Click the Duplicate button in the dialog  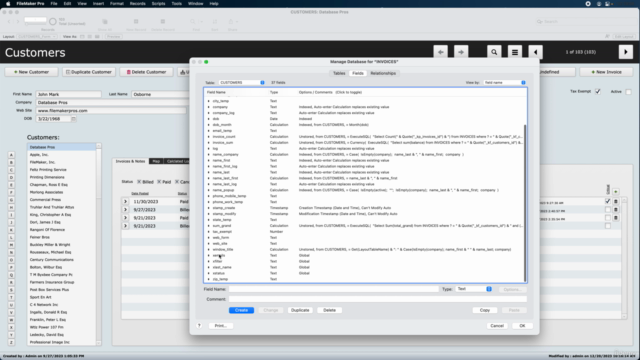300,310
